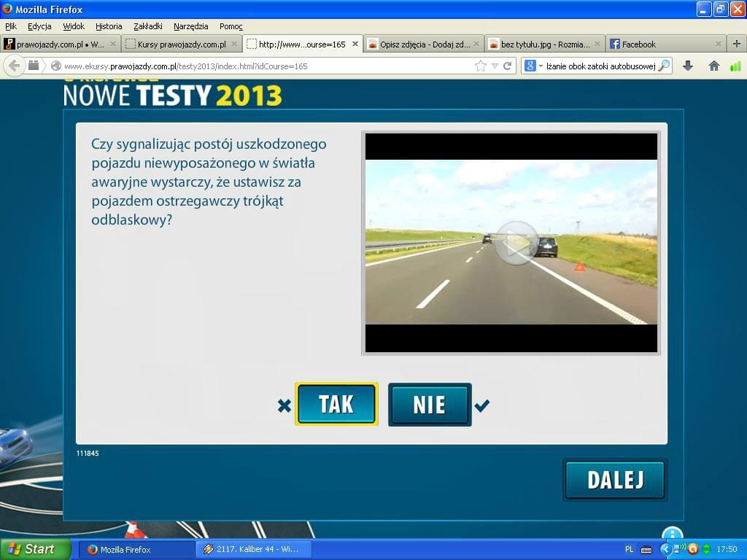The width and height of the screenshot is (747, 560).
Task: Close the bez tytułu.jpg tab
Action: point(597,44)
